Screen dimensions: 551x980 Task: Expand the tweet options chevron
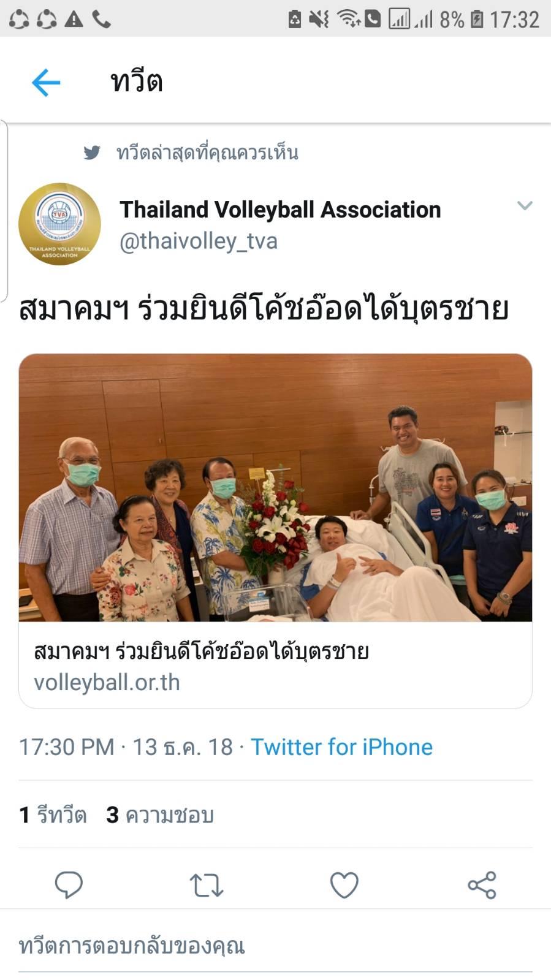click(x=525, y=206)
